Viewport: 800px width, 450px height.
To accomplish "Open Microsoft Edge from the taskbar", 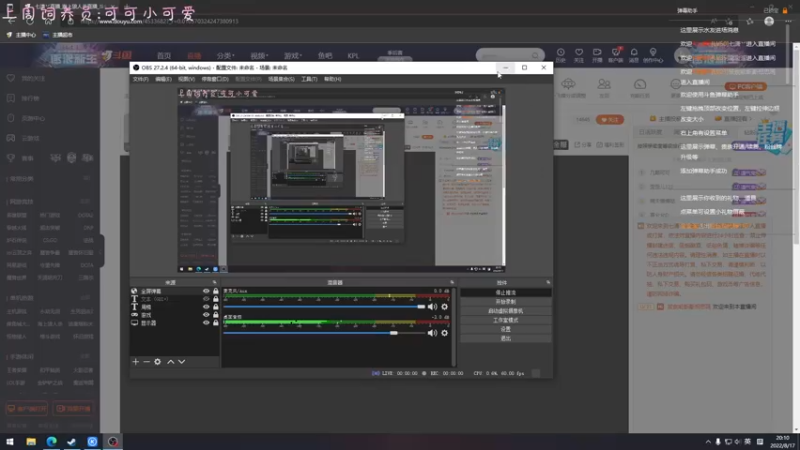I will [x=52, y=442].
